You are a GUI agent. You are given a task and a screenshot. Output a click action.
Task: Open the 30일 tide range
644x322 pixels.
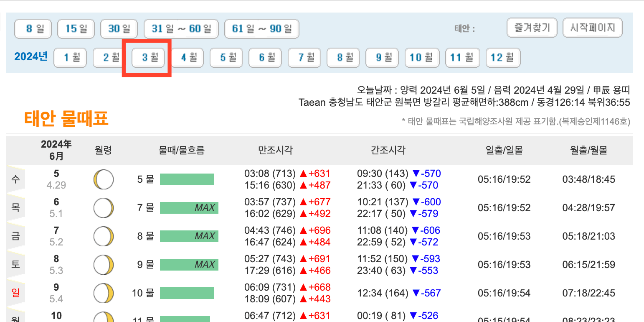[x=119, y=29]
